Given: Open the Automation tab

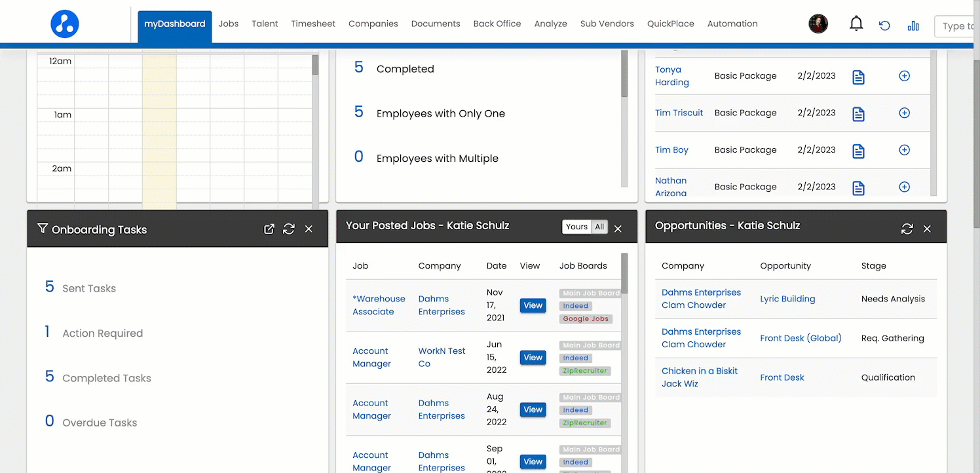Looking at the screenshot, I should [732, 24].
